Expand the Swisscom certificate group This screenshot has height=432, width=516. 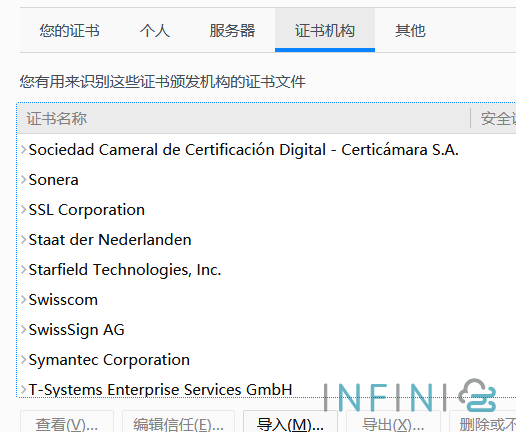[x=23, y=300]
